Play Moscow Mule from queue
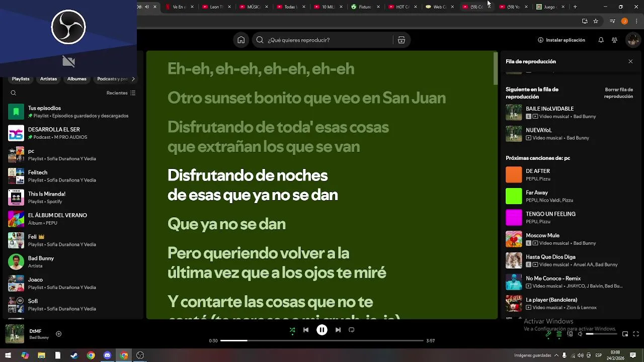The image size is (644, 362). tap(570, 239)
